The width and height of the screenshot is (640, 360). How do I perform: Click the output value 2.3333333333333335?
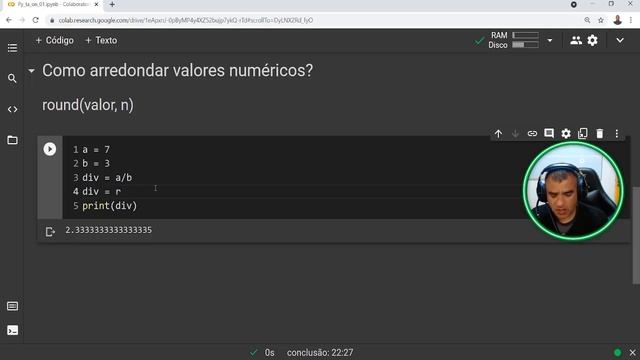click(x=109, y=230)
